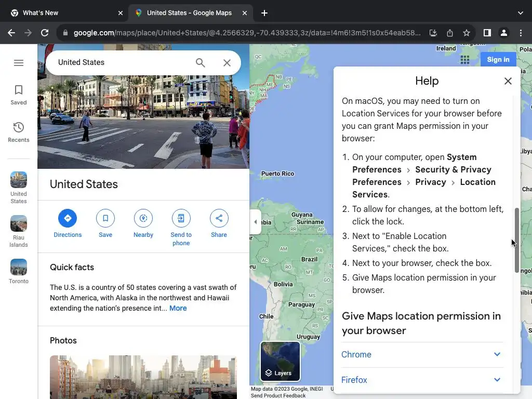Open the Google Maps hamburger menu
Screen dimensions: 532x399
(x=19, y=63)
